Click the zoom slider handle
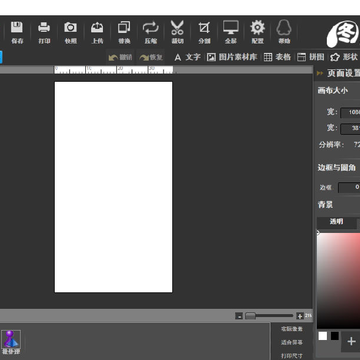The width and height of the screenshot is (360, 360). [x=250, y=316]
